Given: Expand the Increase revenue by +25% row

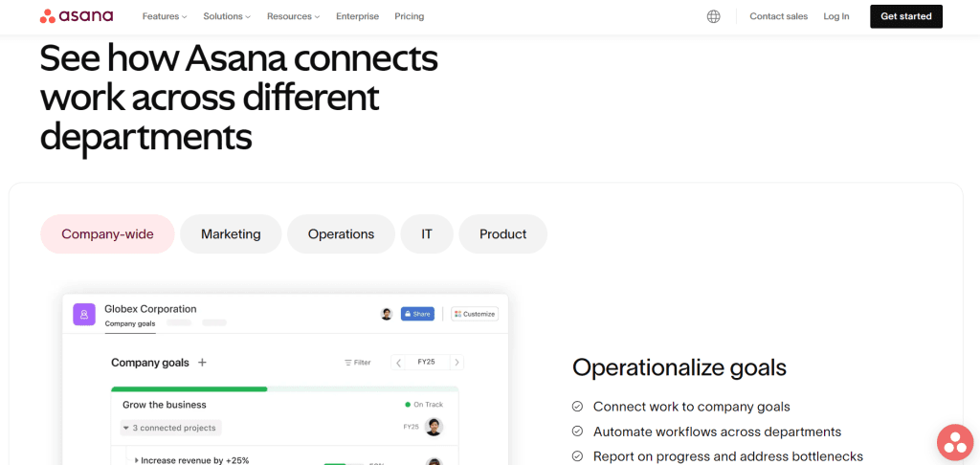Looking at the screenshot, I should tap(137, 460).
